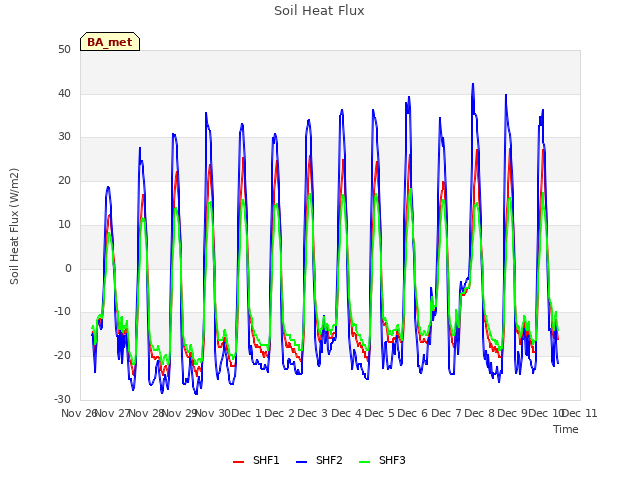
Task: Click the 40 y-axis tick label
Action: [x=64, y=93]
